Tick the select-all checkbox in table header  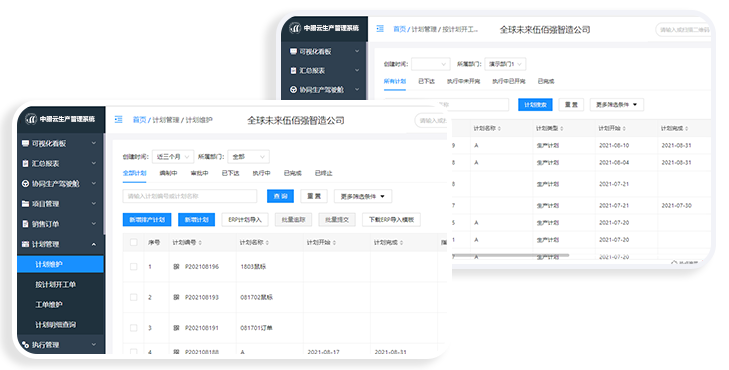pyautogui.click(x=133, y=242)
